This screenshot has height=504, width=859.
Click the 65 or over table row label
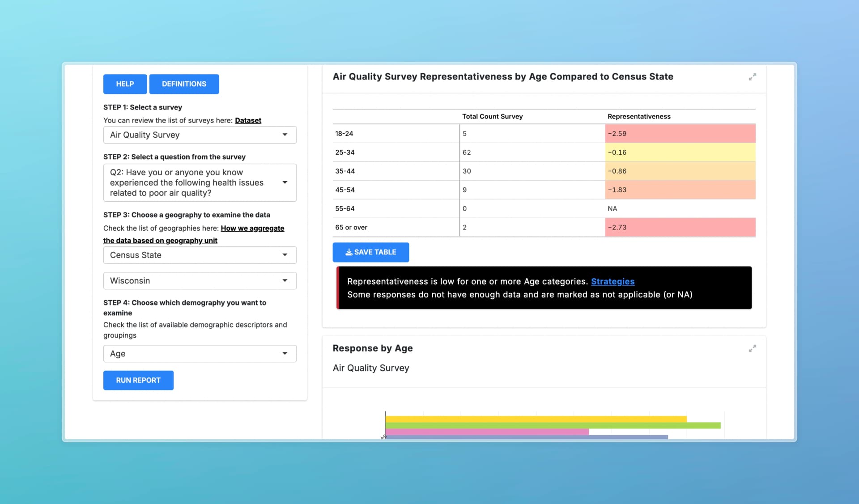(351, 228)
